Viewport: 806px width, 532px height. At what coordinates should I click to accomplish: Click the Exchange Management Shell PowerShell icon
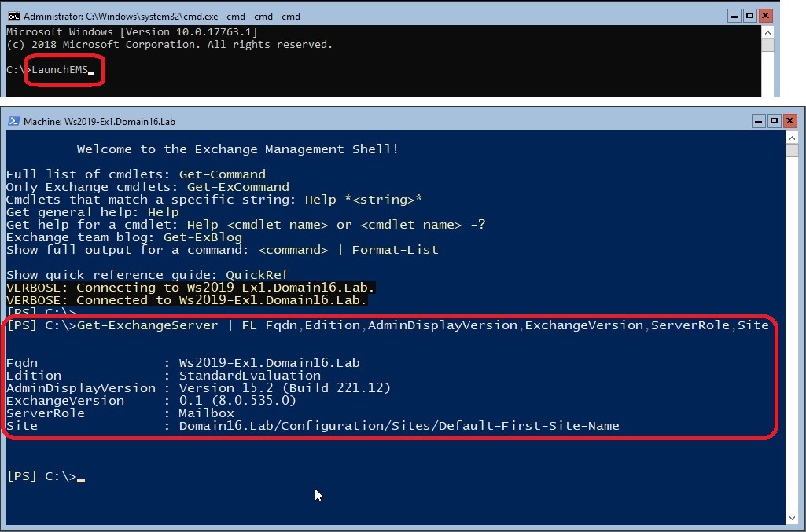(x=14, y=121)
